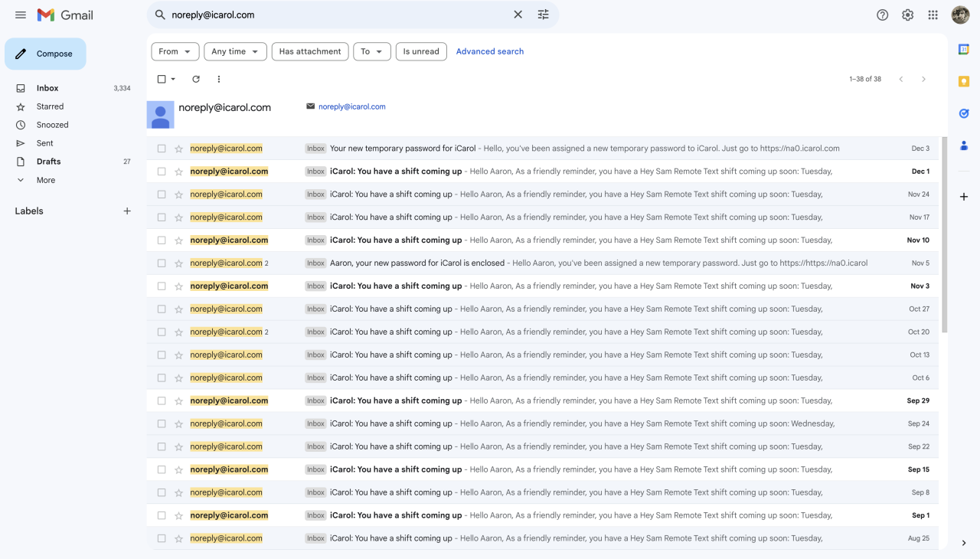Open the Google apps grid
Screen dimensions: 980x559
point(933,15)
